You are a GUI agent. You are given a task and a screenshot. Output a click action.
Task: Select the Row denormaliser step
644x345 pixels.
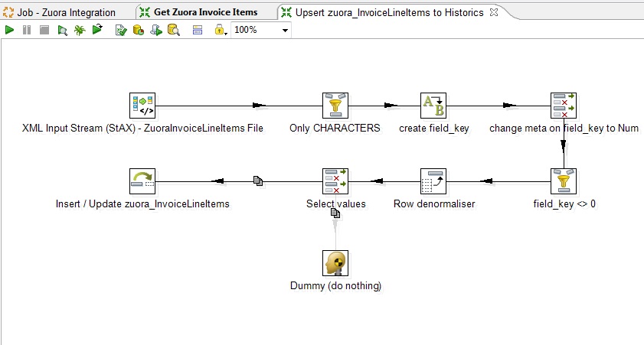pyautogui.click(x=433, y=182)
